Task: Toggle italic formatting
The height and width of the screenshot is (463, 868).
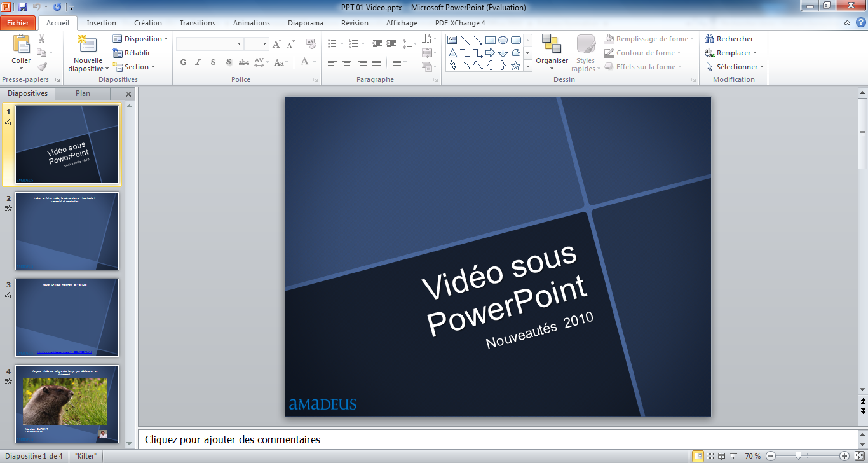Action: point(198,62)
